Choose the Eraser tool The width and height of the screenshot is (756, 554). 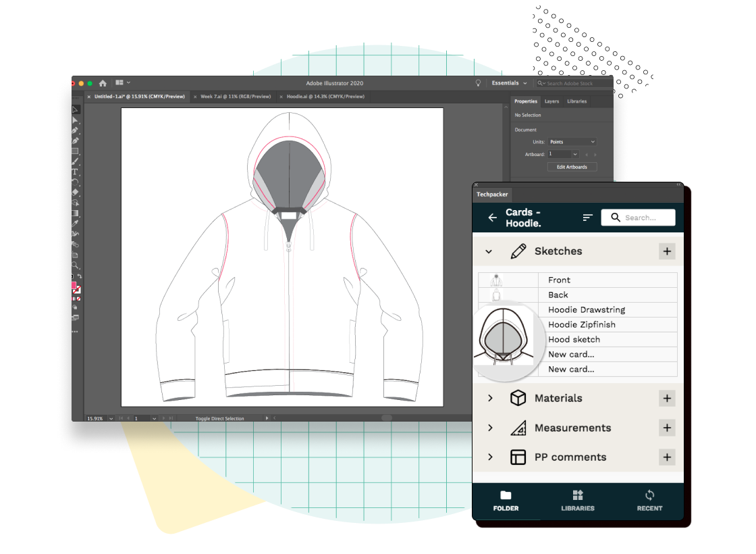(x=76, y=193)
